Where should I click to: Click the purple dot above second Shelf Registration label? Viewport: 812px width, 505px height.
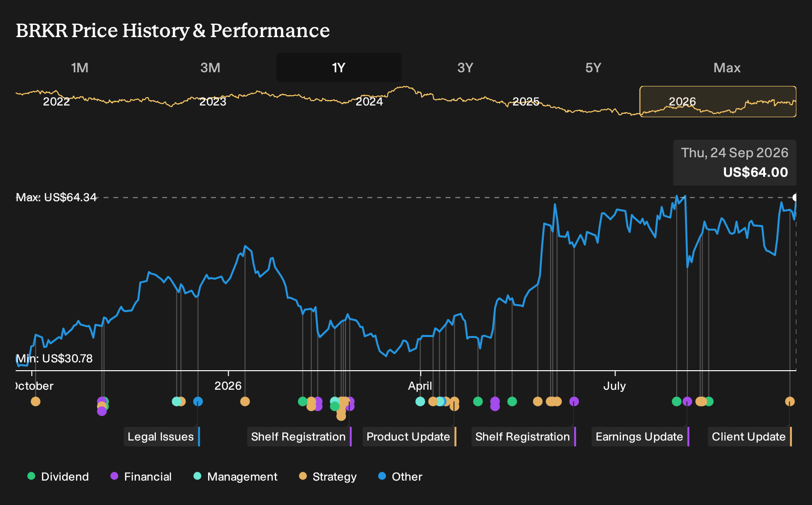tap(574, 401)
